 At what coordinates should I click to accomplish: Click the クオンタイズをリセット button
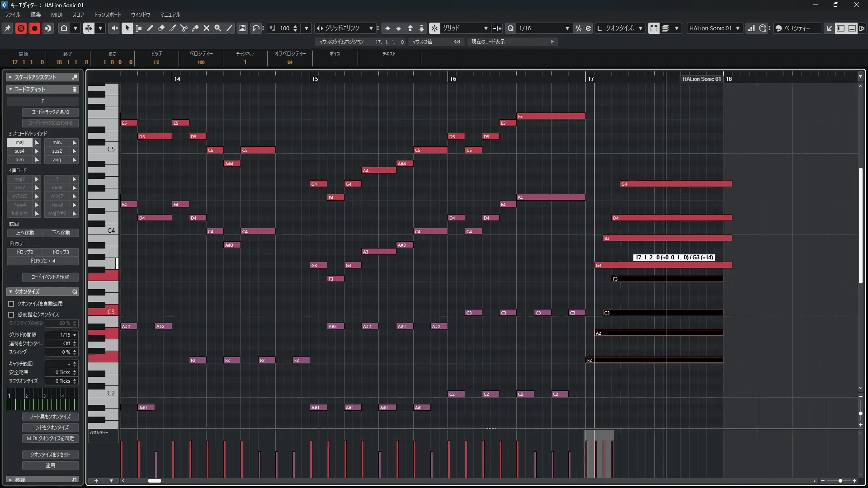point(50,455)
